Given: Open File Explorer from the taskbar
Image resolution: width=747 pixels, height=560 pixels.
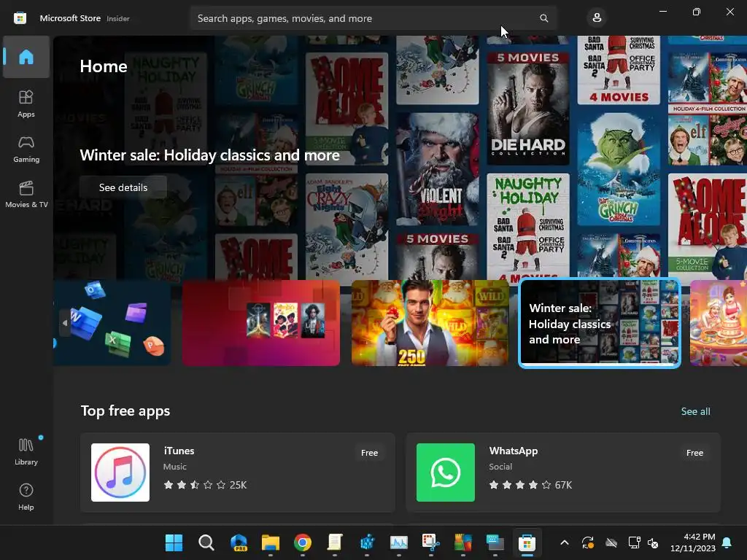Looking at the screenshot, I should point(270,542).
